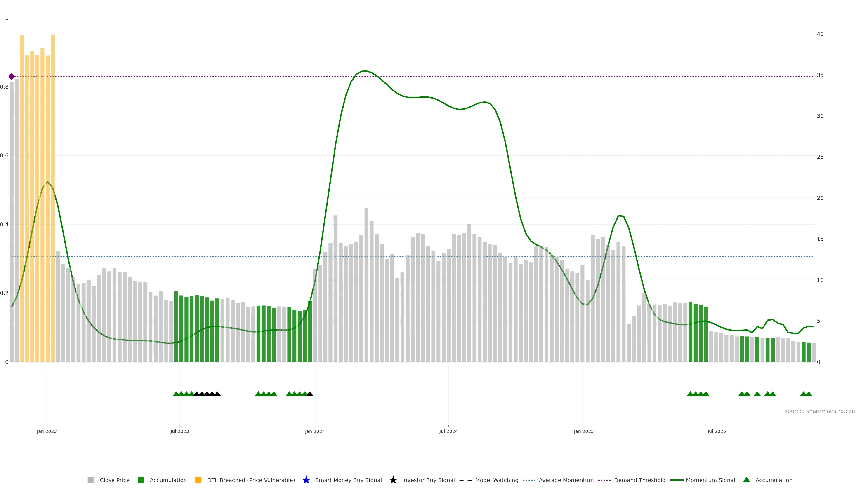This screenshot has width=868, height=488.
Task: Click the Close Price legend label
Action: (115, 480)
